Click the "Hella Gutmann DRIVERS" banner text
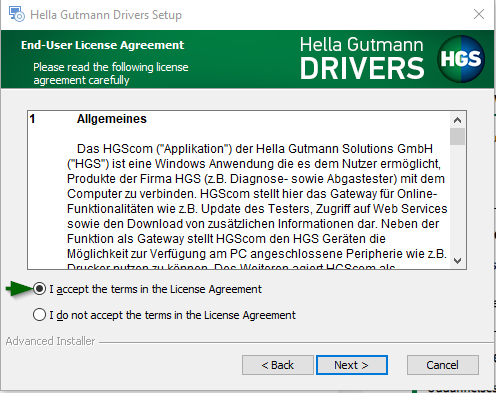This screenshot has width=496, height=393. tap(362, 58)
